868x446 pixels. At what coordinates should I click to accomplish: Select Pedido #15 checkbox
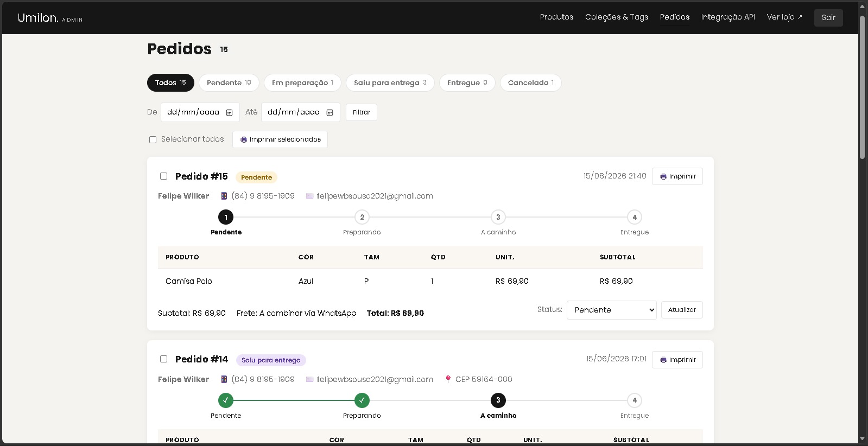click(163, 176)
